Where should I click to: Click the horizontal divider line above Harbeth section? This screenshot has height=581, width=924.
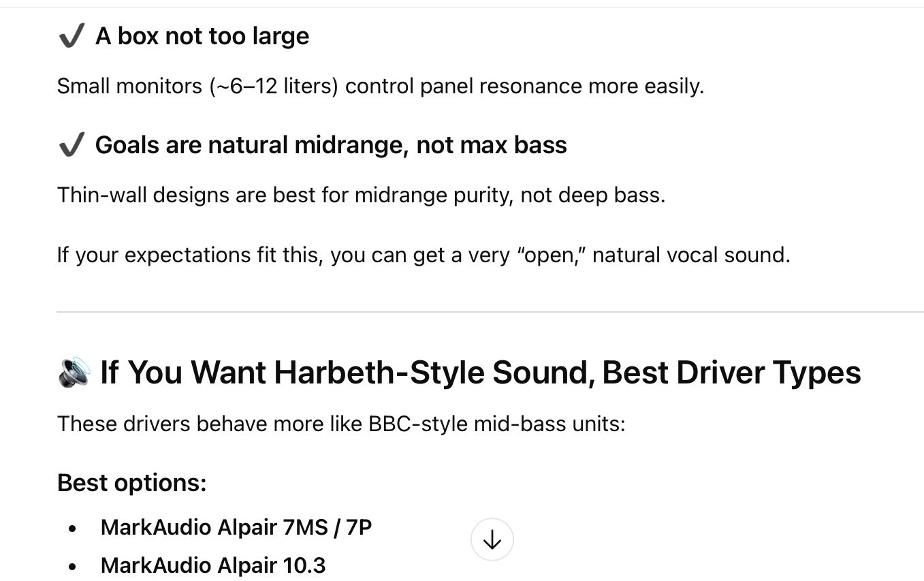coord(490,312)
